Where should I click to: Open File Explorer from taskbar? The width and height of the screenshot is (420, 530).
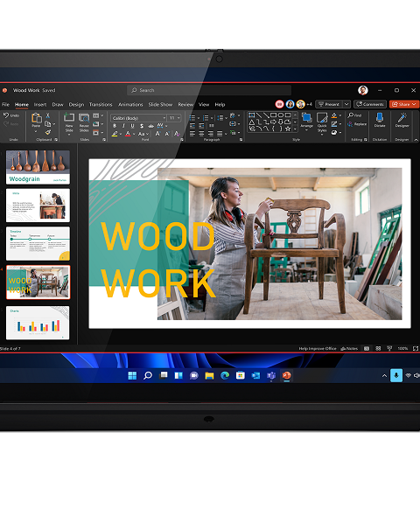[209, 375]
